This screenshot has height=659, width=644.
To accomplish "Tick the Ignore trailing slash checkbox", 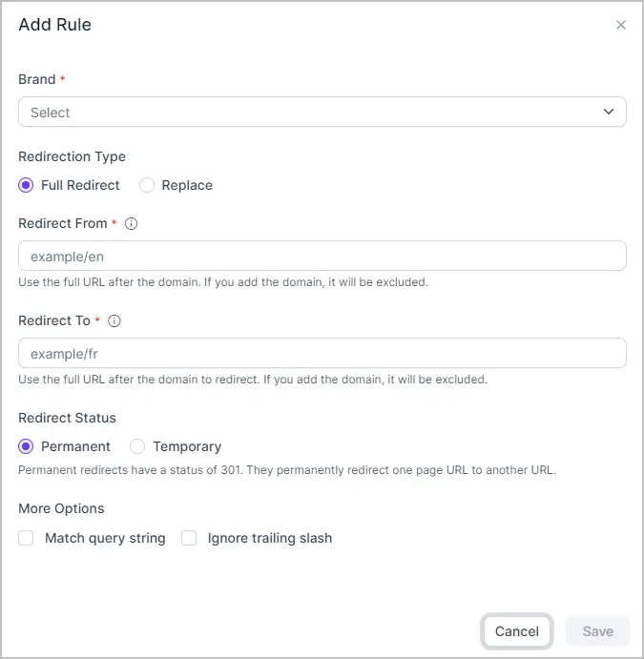I will point(189,538).
